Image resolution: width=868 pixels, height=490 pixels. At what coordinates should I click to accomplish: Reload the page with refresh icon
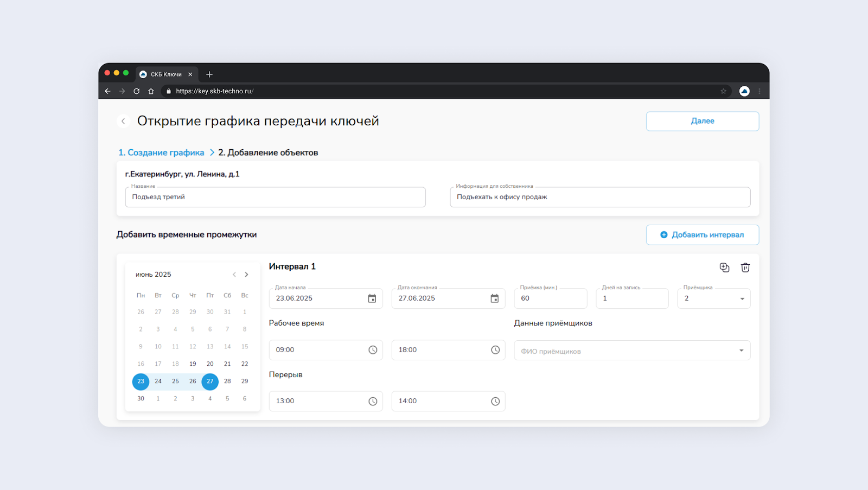point(137,91)
